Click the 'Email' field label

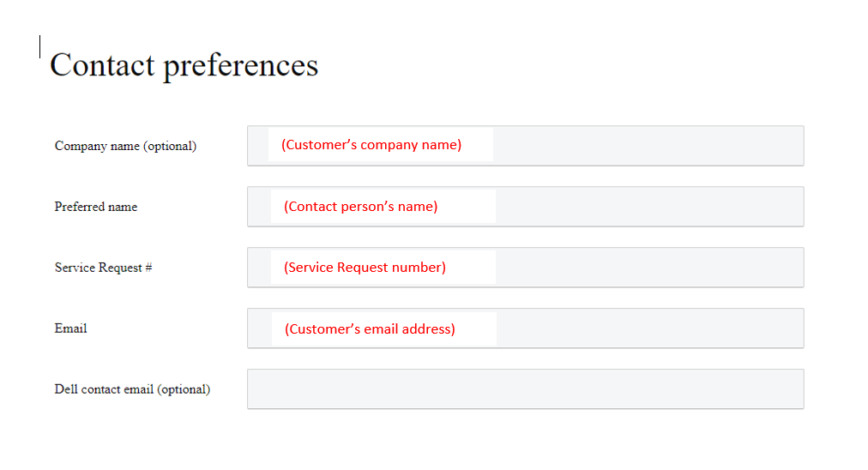[71, 328]
